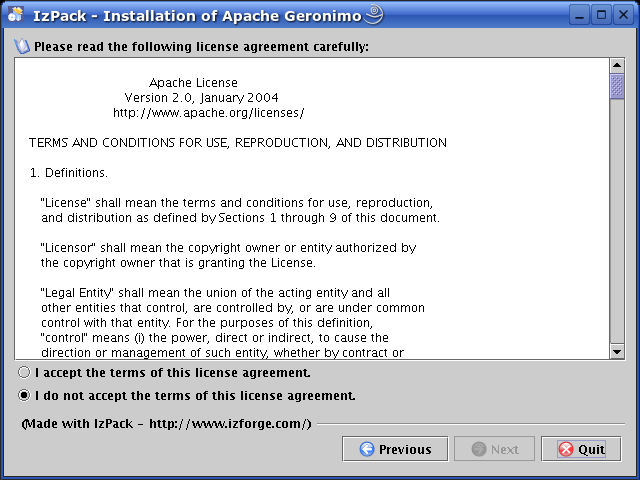640x480 pixels.
Task: Click the IzPack window icon in title bar
Action: coord(16,15)
